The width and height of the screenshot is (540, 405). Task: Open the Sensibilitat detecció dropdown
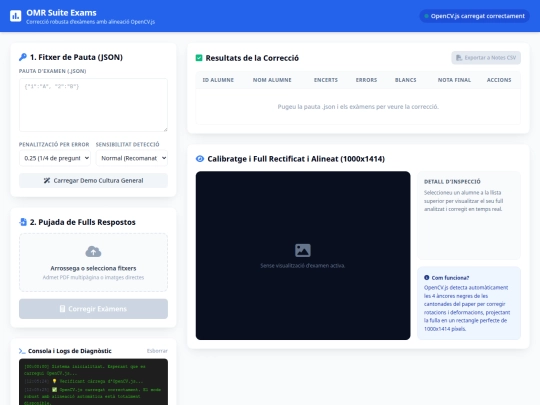[132, 158]
